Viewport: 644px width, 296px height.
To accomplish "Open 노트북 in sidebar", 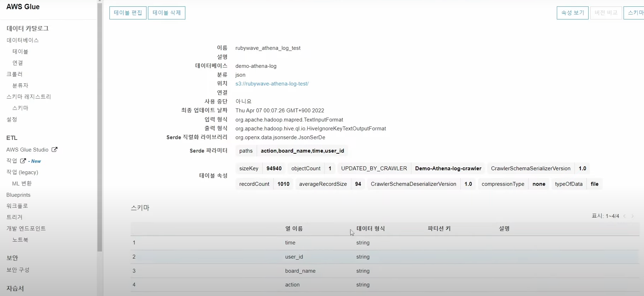I will 20,240.
